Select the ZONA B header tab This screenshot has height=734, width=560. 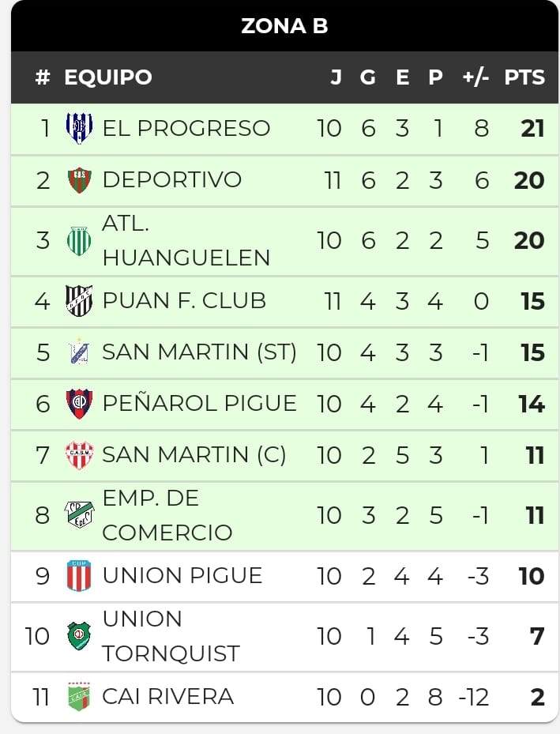[x=284, y=26]
